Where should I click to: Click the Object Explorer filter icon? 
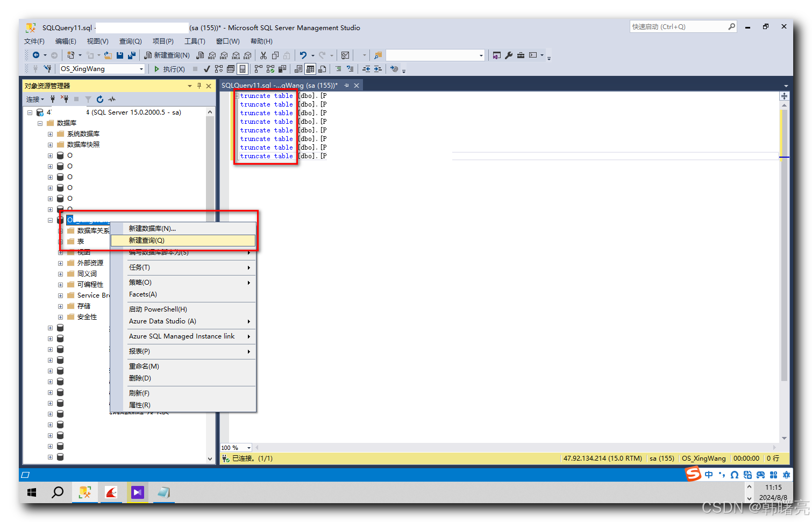point(88,99)
